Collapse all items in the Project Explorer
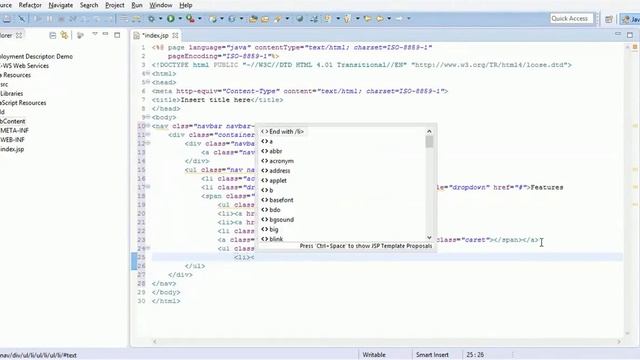This screenshot has height=360, width=640. point(52,36)
